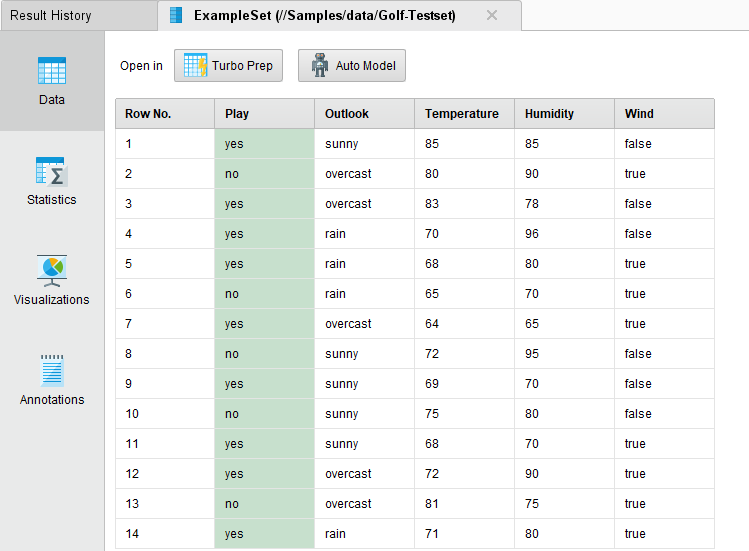This screenshot has height=551, width=749.
Task: Click the Turbo Prep table icon
Action: (196, 66)
